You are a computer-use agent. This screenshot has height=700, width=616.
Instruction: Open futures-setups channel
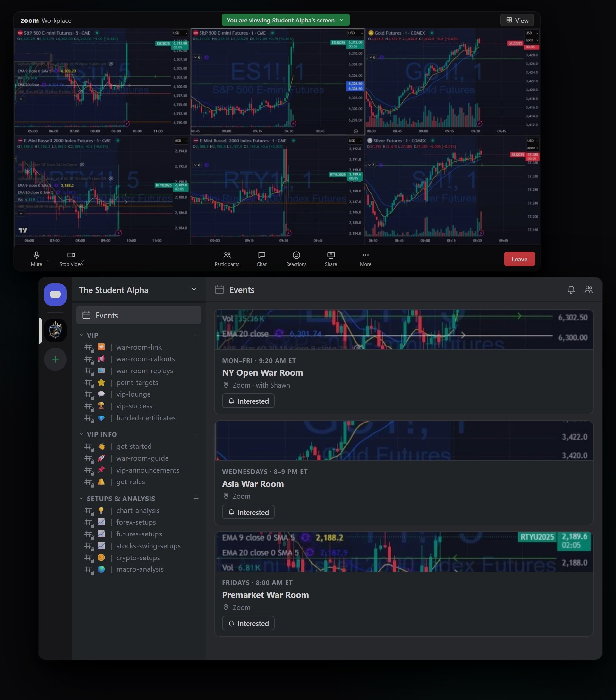click(138, 534)
